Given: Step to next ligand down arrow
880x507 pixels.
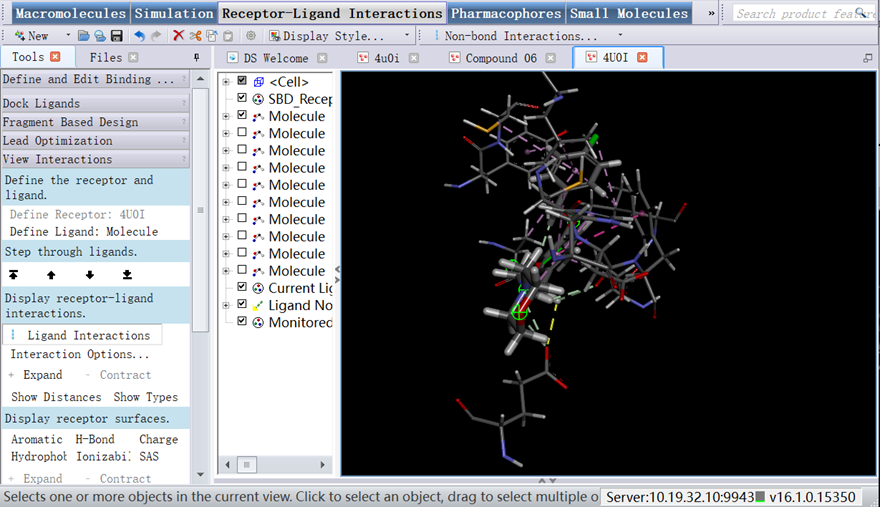Looking at the screenshot, I should (x=89, y=274).
